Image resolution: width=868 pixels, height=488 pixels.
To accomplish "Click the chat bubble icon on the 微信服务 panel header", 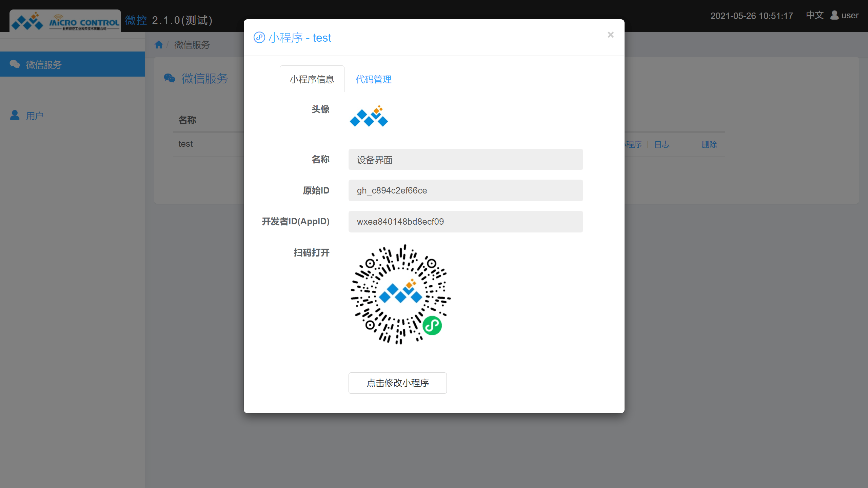I will (x=169, y=78).
